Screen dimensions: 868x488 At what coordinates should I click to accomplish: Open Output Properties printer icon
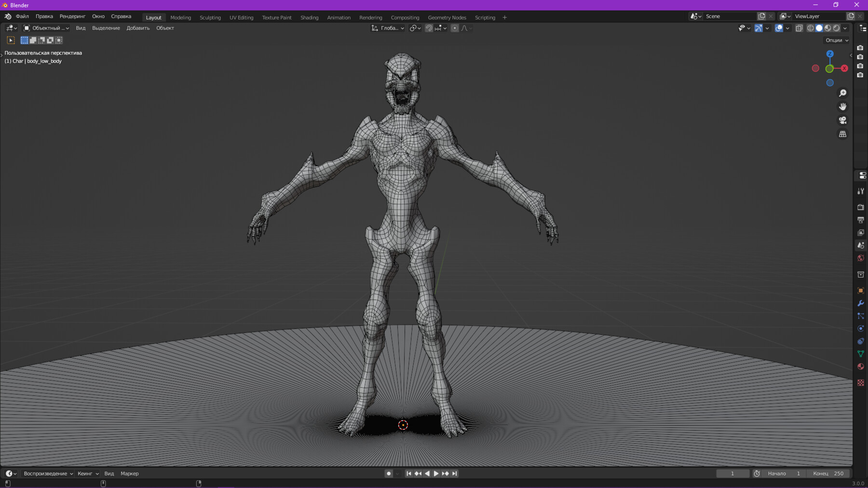point(861,220)
